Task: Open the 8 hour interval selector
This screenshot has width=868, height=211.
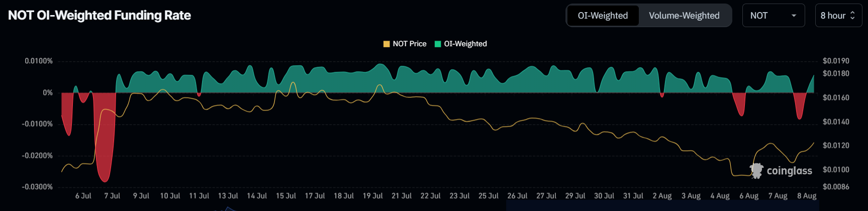Action: [838, 16]
